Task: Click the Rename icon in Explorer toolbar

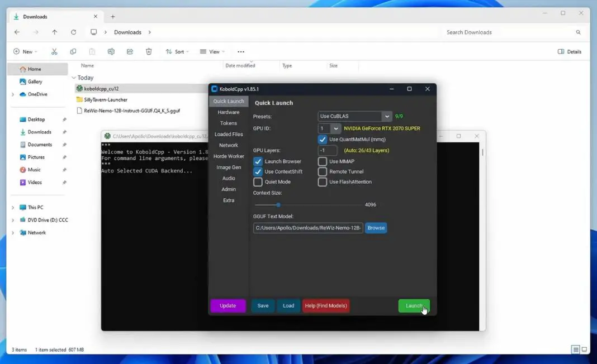Action: 111,51
